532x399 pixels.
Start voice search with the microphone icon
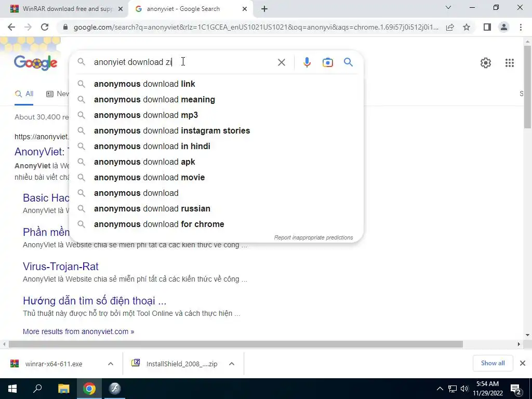[x=307, y=62]
